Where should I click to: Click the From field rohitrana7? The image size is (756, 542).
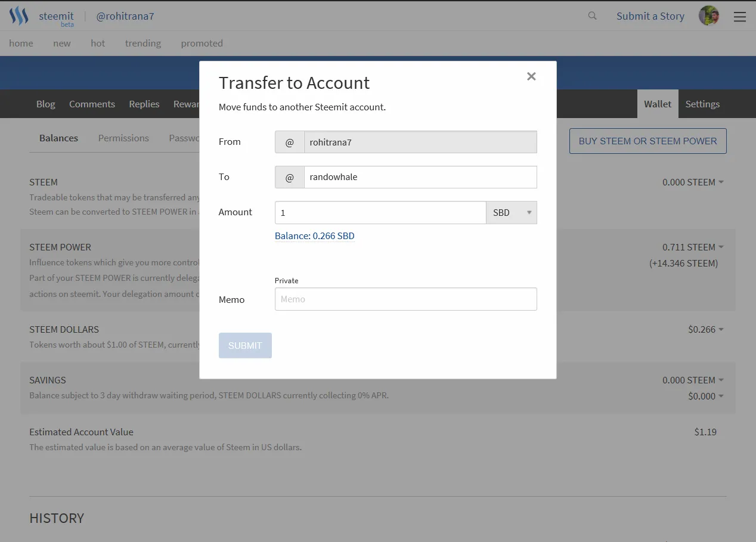point(420,143)
